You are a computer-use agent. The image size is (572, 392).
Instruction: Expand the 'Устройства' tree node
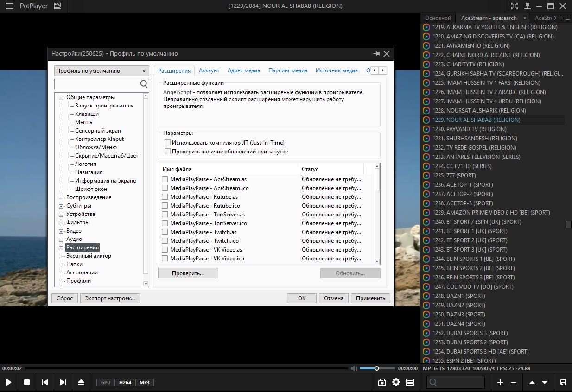[x=61, y=215]
